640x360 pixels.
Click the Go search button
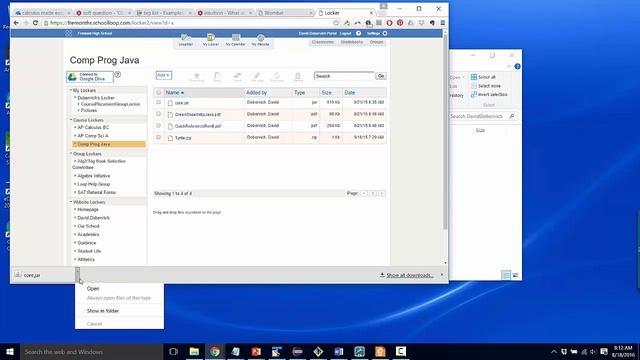point(381,76)
